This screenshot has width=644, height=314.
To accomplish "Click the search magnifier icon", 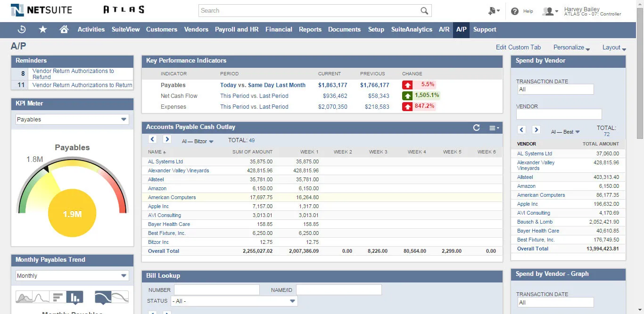I will point(424,10).
